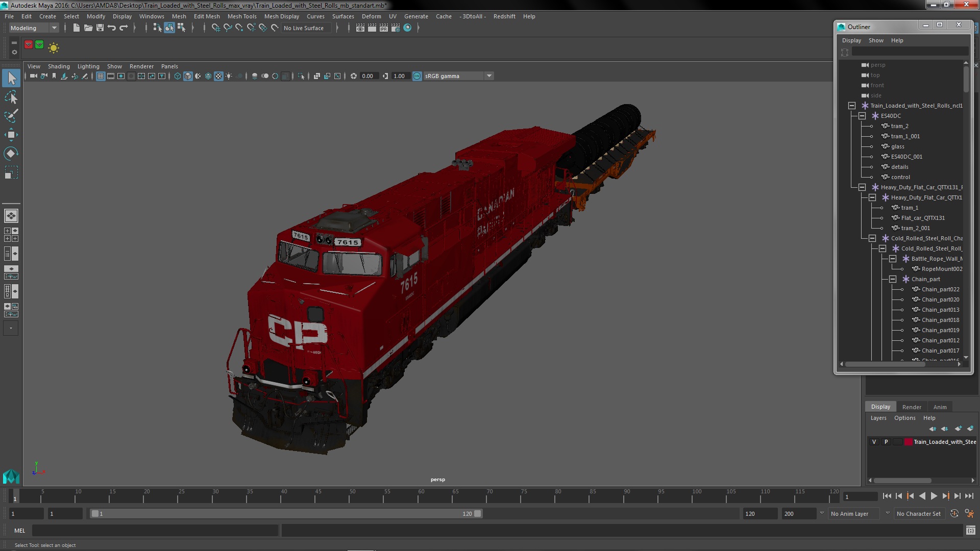Click the green shelf icon

coord(39,45)
